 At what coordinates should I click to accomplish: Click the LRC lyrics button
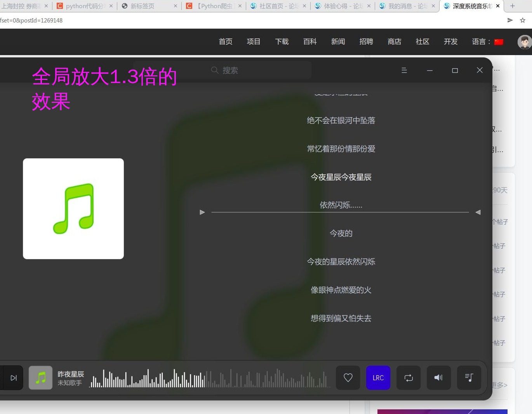pos(378,378)
